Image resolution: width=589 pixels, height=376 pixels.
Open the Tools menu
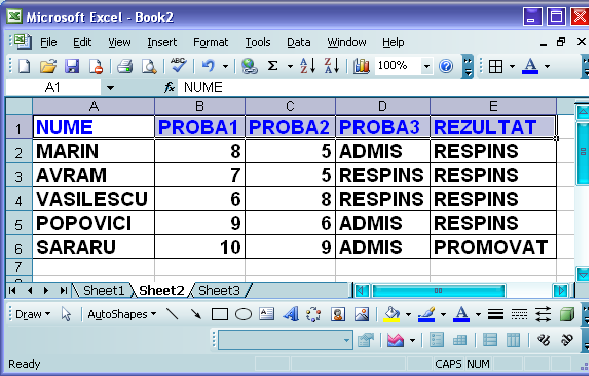[258, 42]
